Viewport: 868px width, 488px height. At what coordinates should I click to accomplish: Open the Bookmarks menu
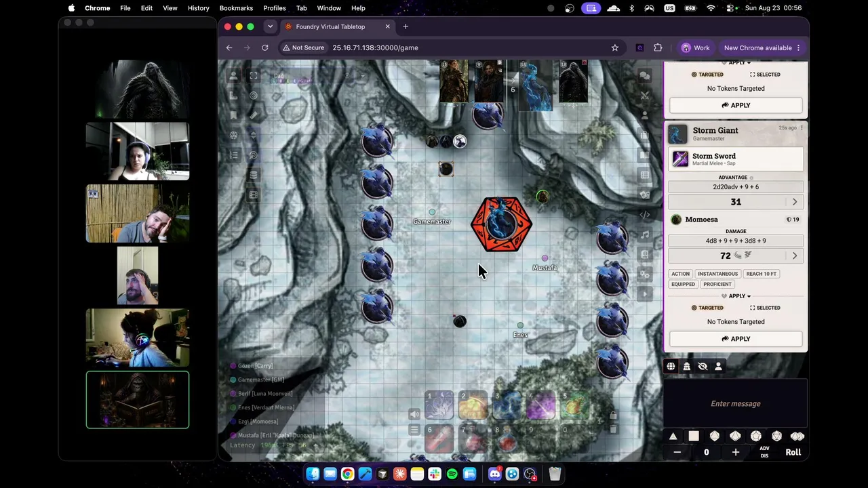236,8
